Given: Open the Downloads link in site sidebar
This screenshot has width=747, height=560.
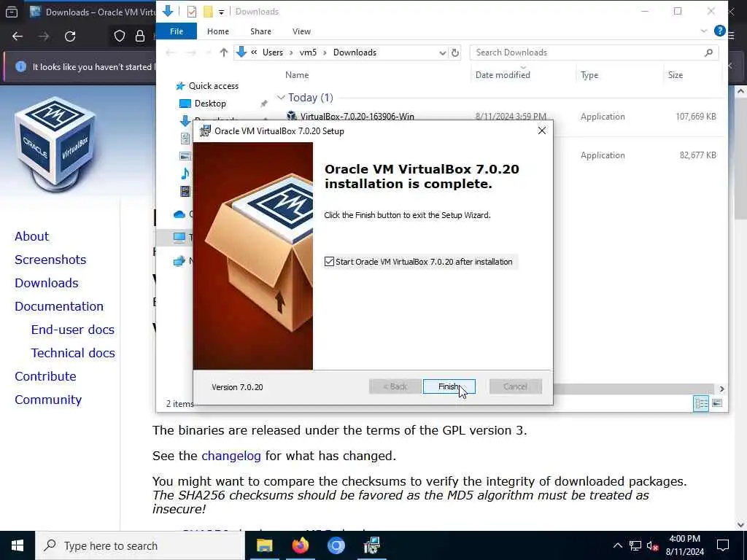Looking at the screenshot, I should point(47,283).
